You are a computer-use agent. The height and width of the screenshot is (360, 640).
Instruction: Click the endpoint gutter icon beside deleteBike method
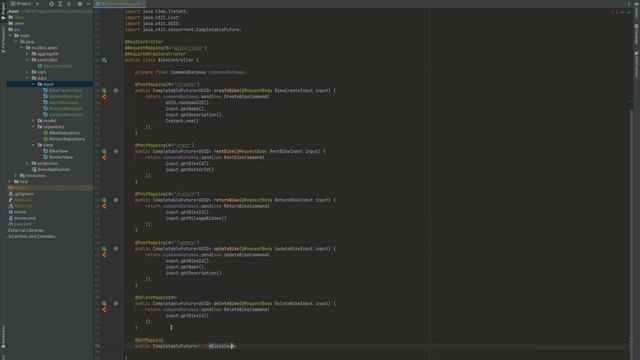(104, 303)
